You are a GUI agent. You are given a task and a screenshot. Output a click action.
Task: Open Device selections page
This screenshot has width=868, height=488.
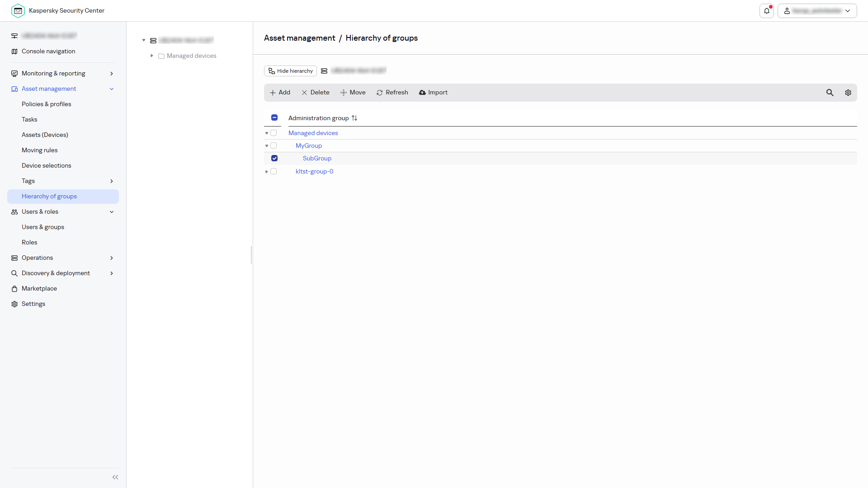point(47,166)
